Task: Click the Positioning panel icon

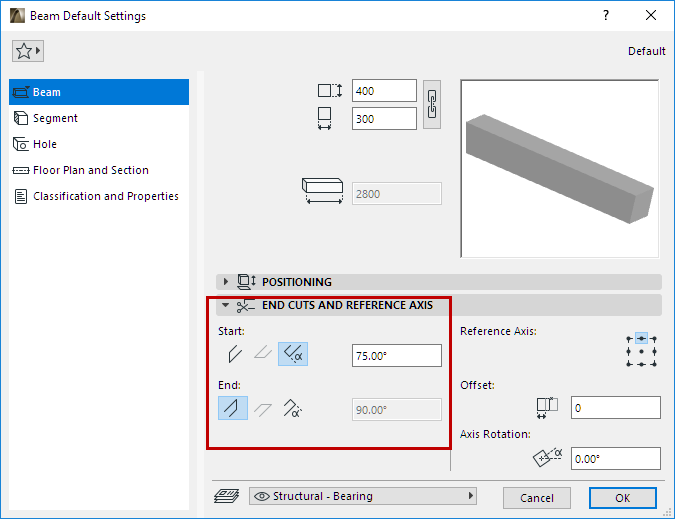Action: (246, 282)
